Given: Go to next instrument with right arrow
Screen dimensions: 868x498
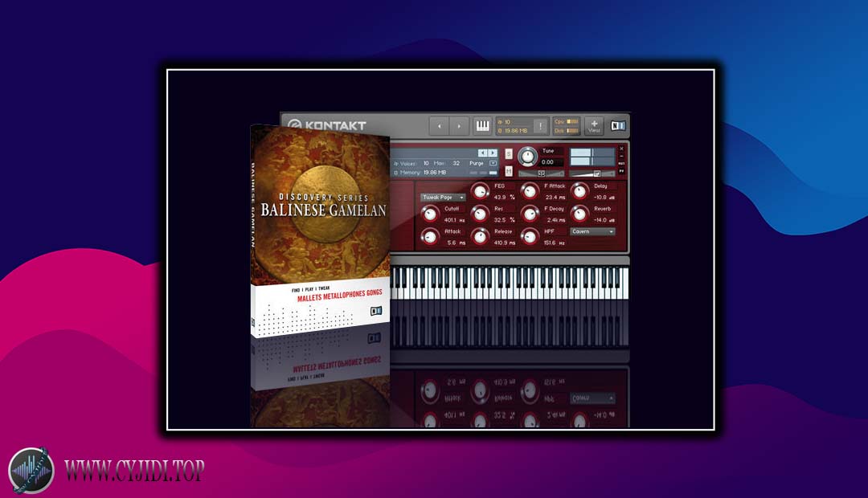Looking at the screenshot, I should click(x=459, y=126).
